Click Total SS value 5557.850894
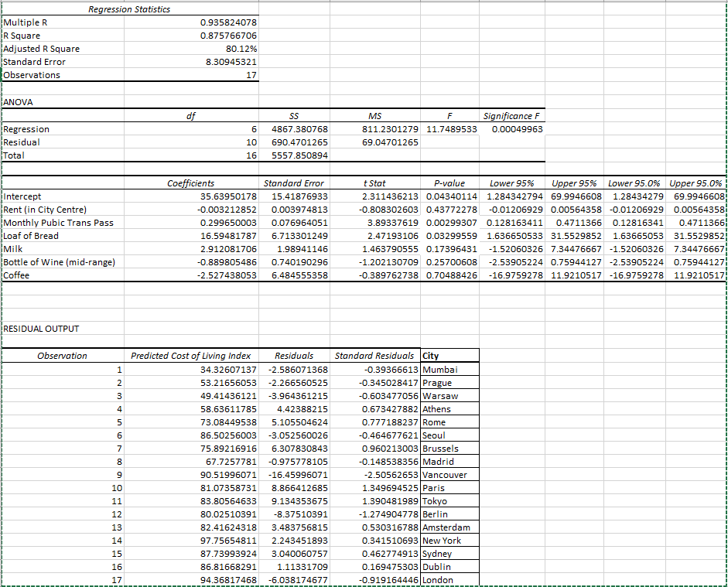The width and height of the screenshot is (728, 587). click(294, 155)
